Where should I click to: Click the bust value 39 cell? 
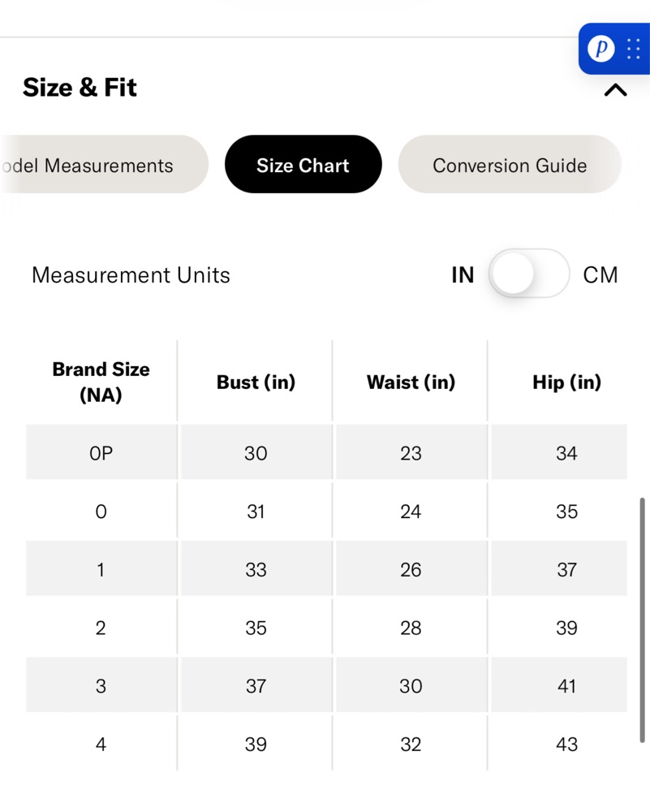(x=256, y=744)
